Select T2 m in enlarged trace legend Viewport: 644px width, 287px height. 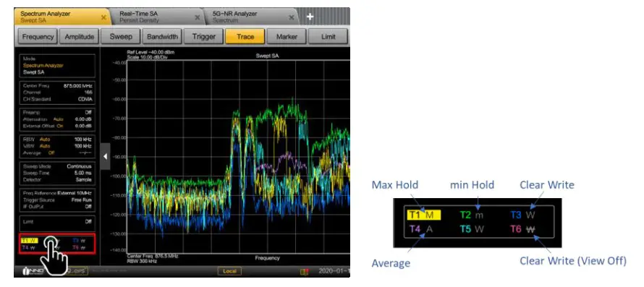471,215
